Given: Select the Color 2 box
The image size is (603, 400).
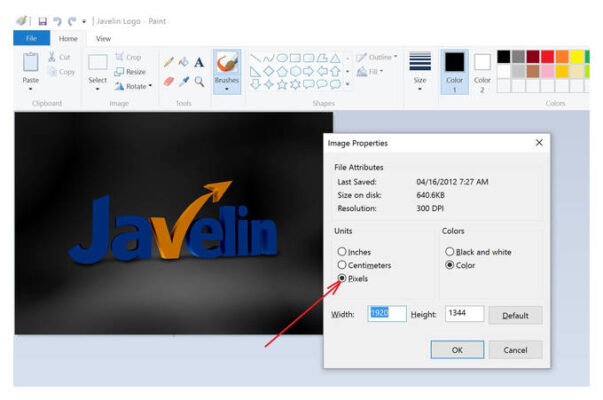Looking at the screenshot, I should click(482, 72).
